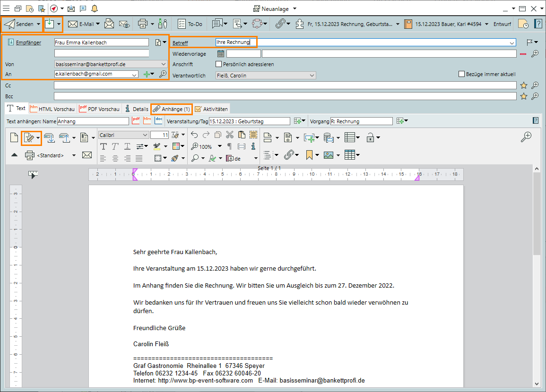This screenshot has width=546, height=392.
Task: Open the Calibri font name dropdown
Action: click(x=145, y=135)
